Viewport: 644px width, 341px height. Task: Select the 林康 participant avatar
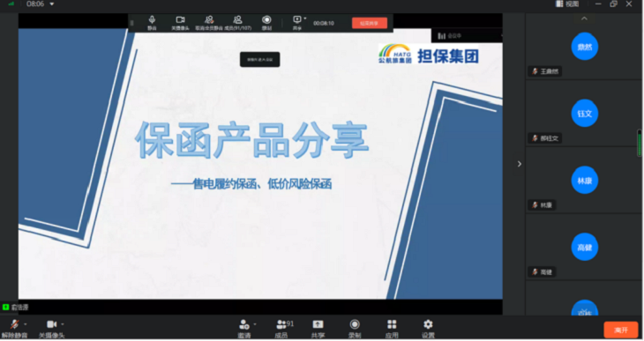pos(584,180)
